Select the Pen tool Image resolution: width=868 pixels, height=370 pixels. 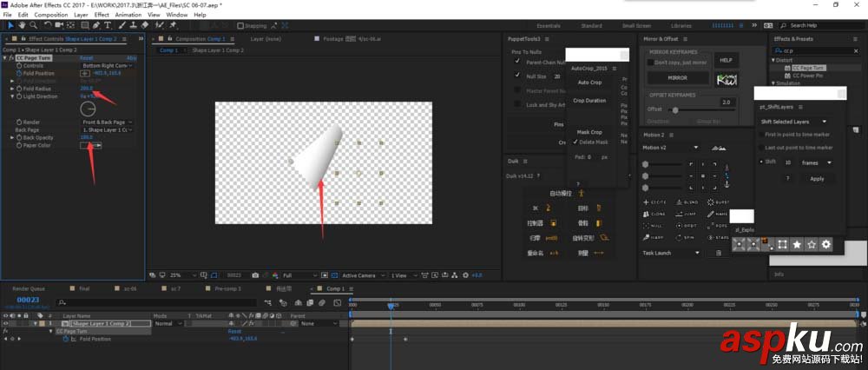coord(96,25)
